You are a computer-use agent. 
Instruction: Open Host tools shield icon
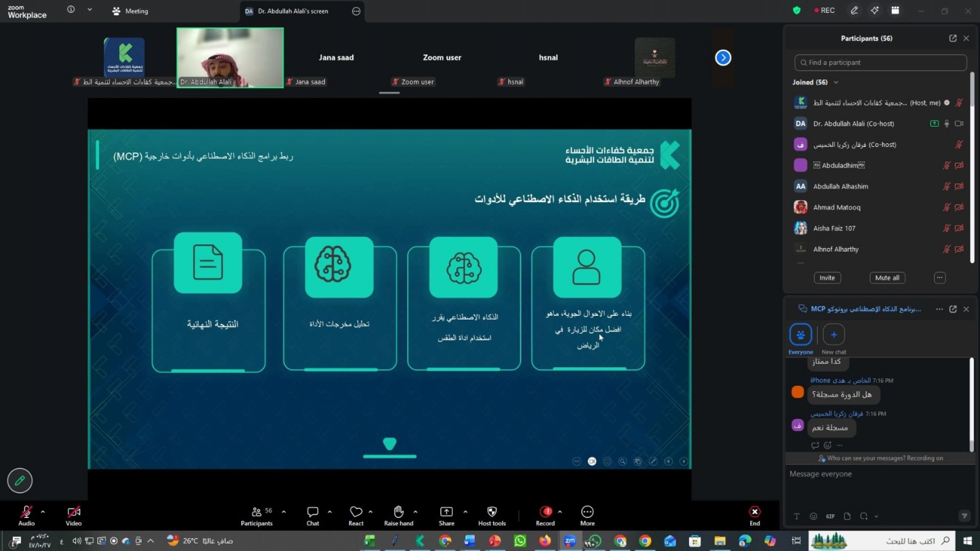tap(492, 512)
